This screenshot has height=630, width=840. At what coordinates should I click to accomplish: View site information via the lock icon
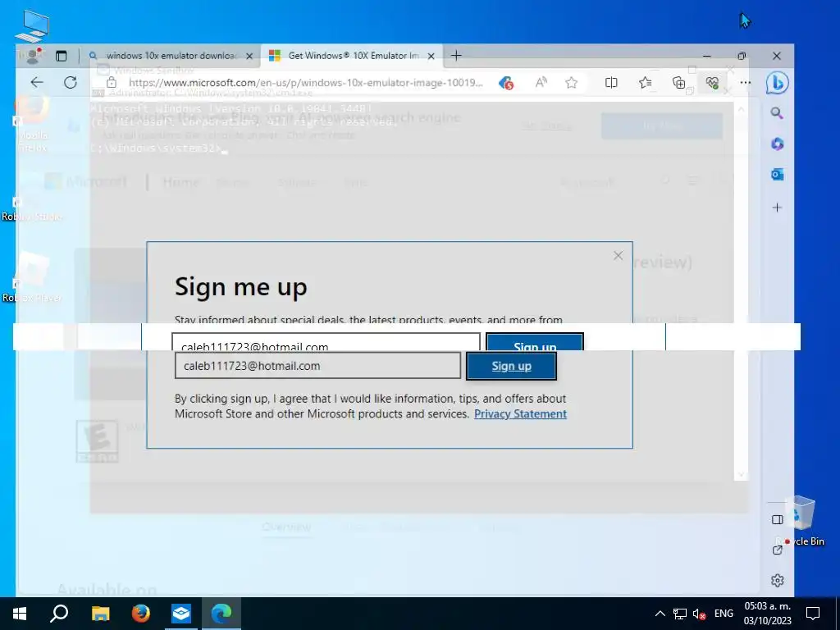pos(111,83)
